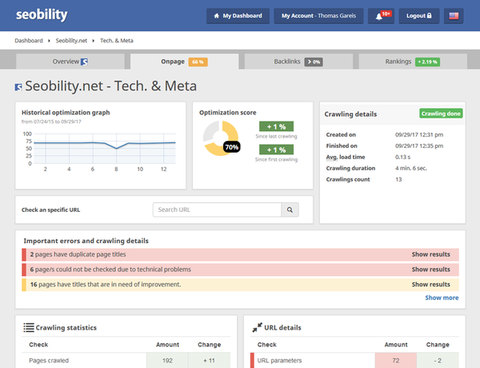The width and height of the screenshot is (480, 368).
Task: Show results for titles needing improvement
Action: click(431, 284)
